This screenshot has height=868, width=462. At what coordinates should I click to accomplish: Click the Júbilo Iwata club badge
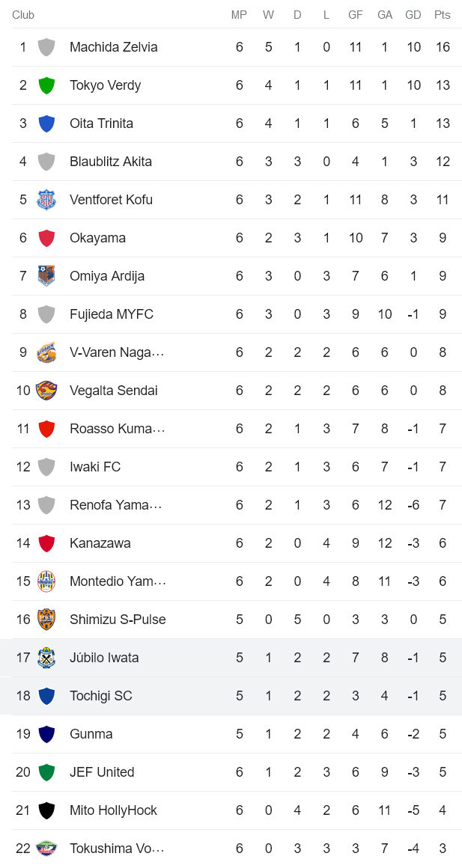point(46,657)
